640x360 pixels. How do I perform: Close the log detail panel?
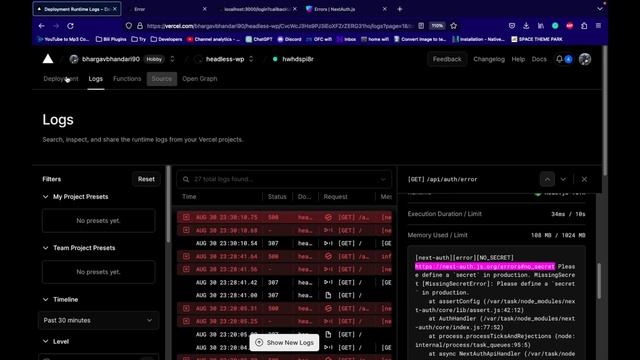click(x=584, y=179)
